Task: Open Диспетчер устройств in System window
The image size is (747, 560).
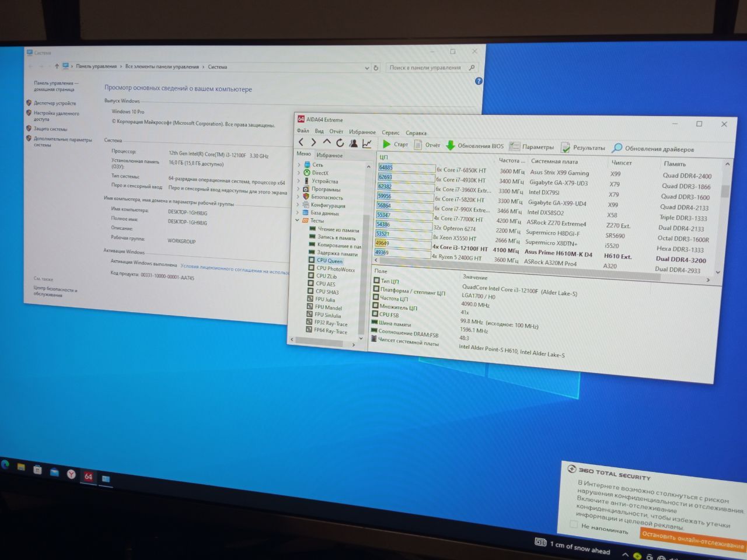Action: [55, 103]
